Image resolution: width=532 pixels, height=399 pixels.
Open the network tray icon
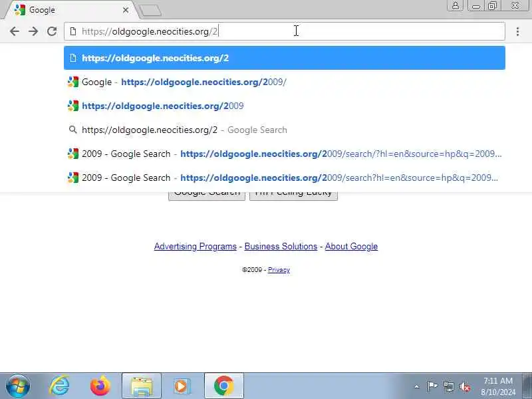448,386
